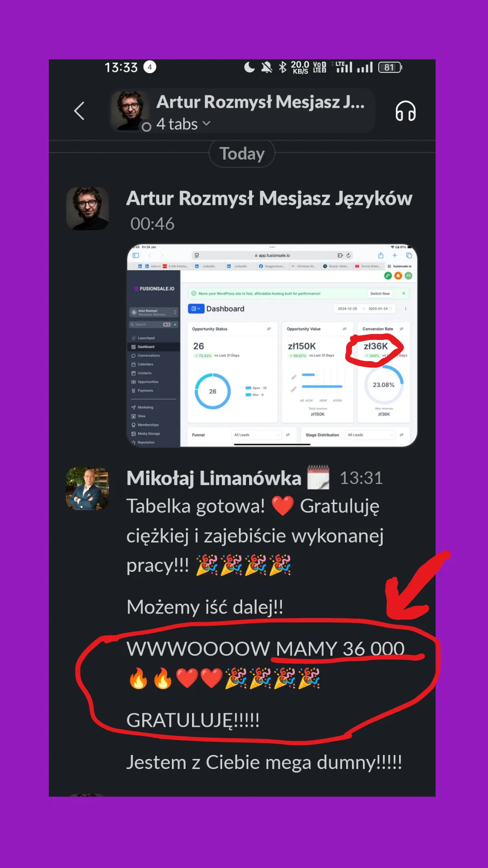Select the Jestem z Ciebie mega dumny message
Screen dimensions: 488x868
264,763
